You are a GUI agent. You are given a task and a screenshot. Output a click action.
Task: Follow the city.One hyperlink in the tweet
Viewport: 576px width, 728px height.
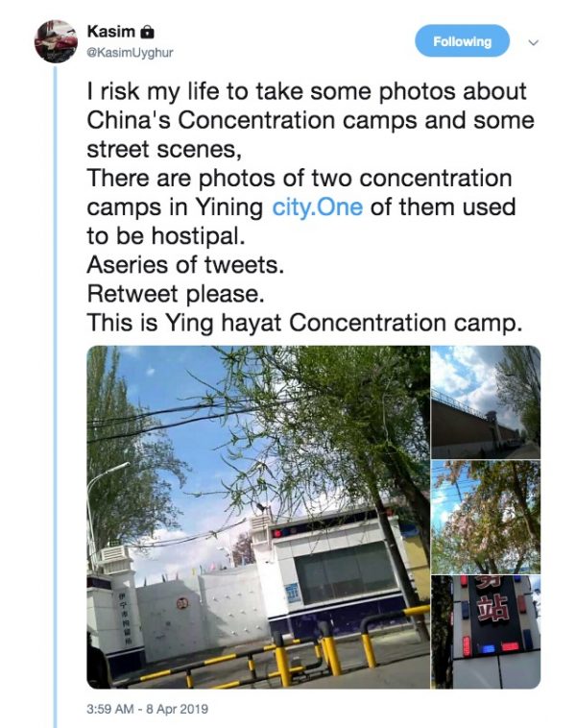pyautogui.click(x=317, y=207)
